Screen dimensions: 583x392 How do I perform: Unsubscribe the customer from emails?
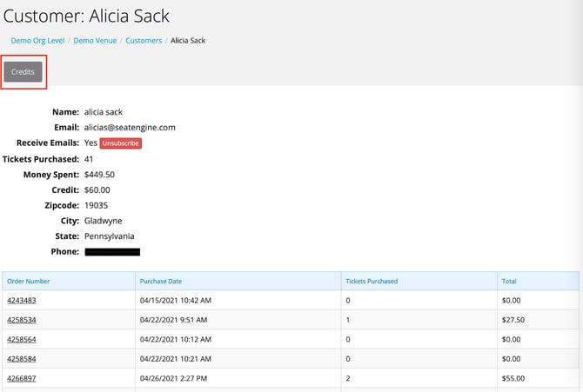pyautogui.click(x=120, y=143)
